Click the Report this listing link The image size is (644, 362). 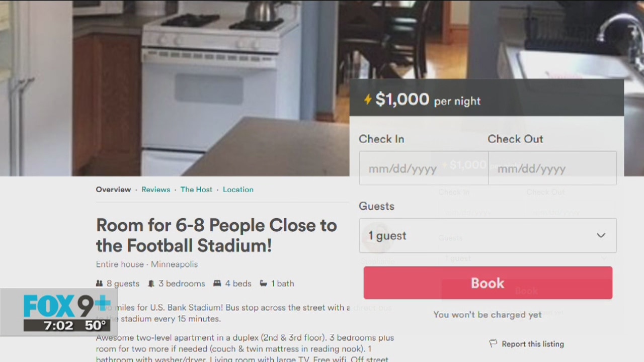pos(533,344)
